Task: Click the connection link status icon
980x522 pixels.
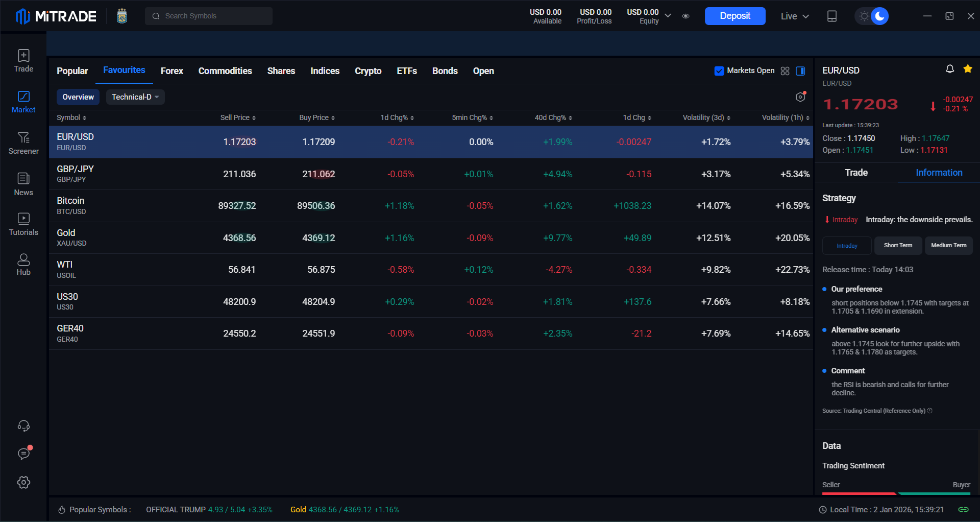Action: point(963,509)
